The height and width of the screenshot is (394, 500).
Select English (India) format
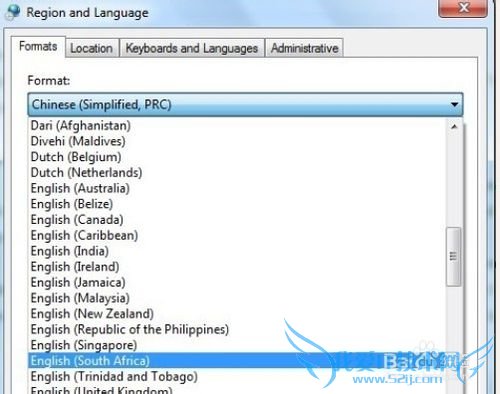click(x=237, y=251)
